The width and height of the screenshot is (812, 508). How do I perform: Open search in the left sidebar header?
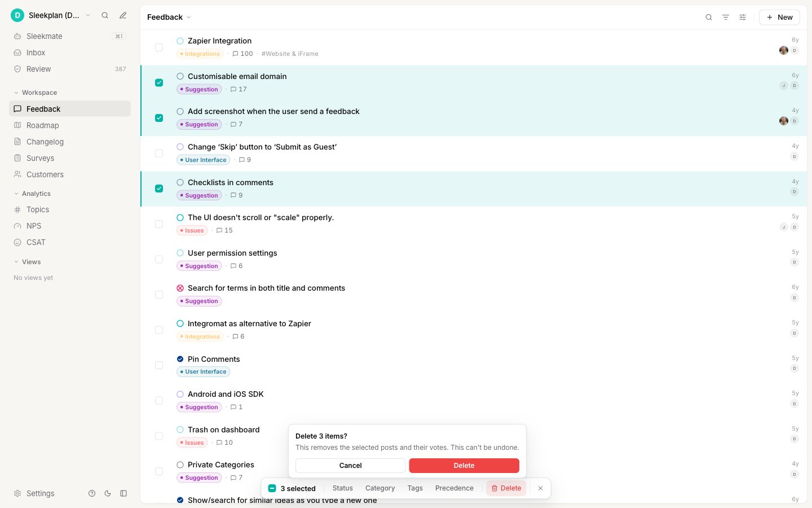click(105, 16)
